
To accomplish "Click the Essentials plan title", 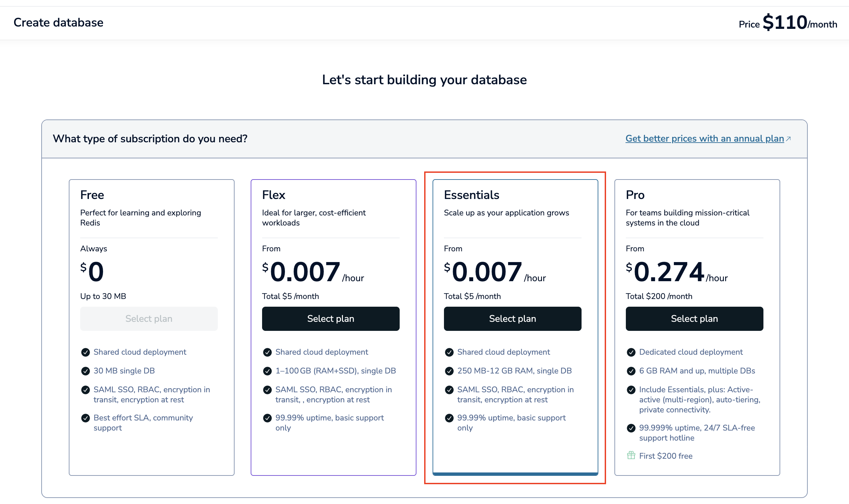I will pos(471,195).
